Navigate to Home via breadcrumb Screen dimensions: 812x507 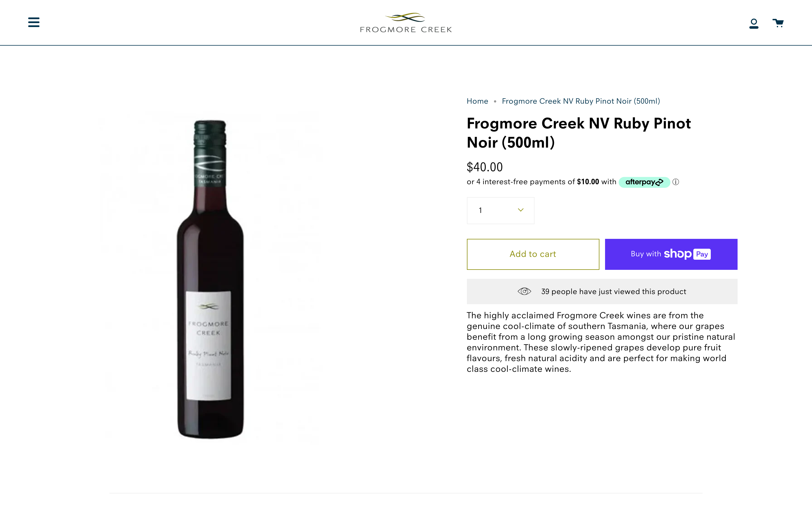[x=477, y=101]
